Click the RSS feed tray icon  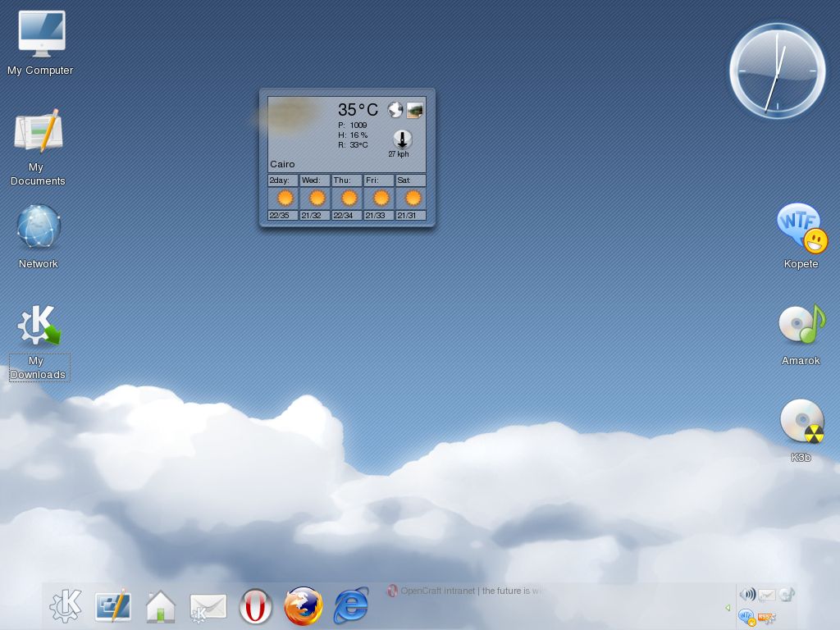767,619
